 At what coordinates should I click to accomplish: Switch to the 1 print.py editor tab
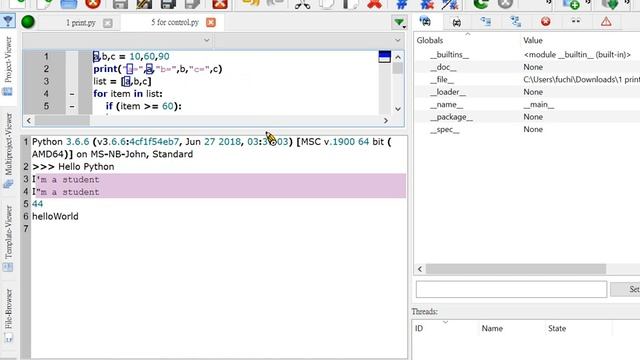tap(81, 23)
